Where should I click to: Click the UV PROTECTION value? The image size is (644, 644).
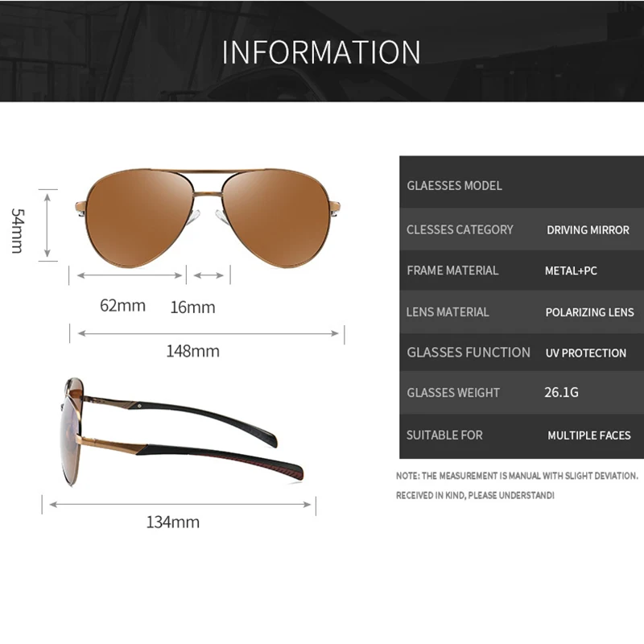point(586,353)
